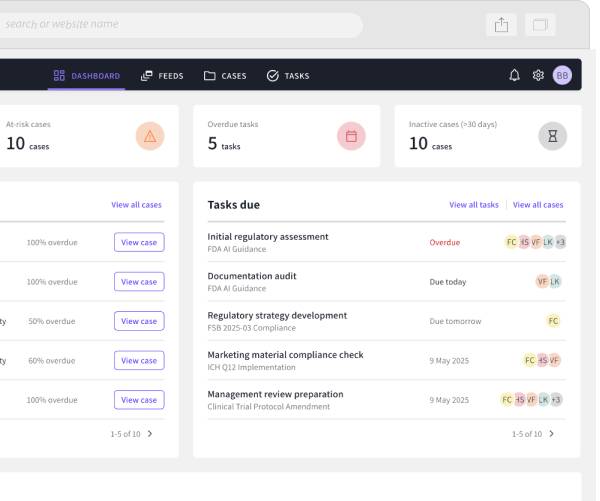
Task: Click View all cases in the cases panel
Action: [136, 205]
